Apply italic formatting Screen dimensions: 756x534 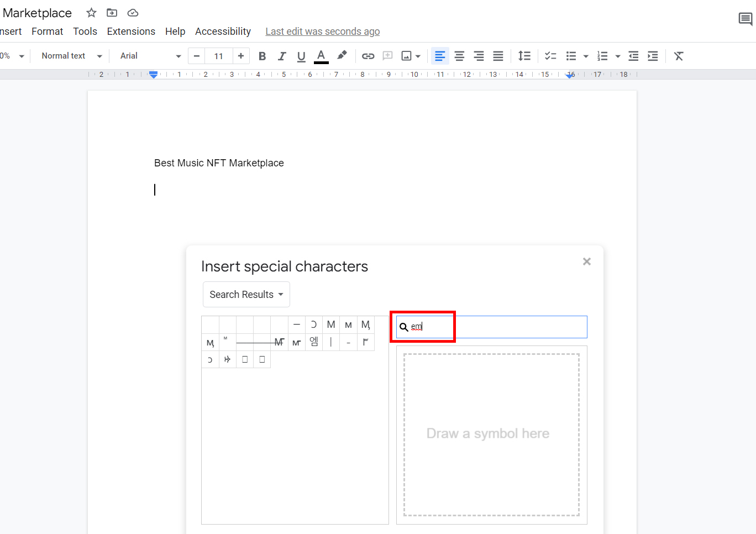coord(282,56)
